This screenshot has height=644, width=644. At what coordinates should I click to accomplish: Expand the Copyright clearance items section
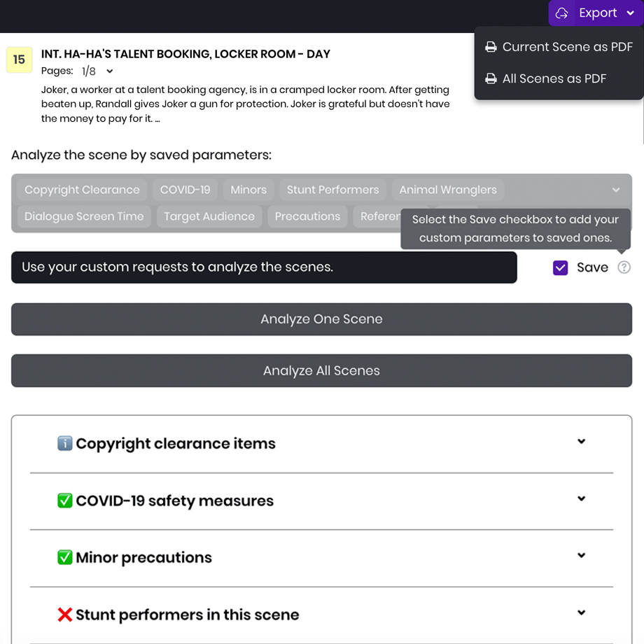[581, 442]
